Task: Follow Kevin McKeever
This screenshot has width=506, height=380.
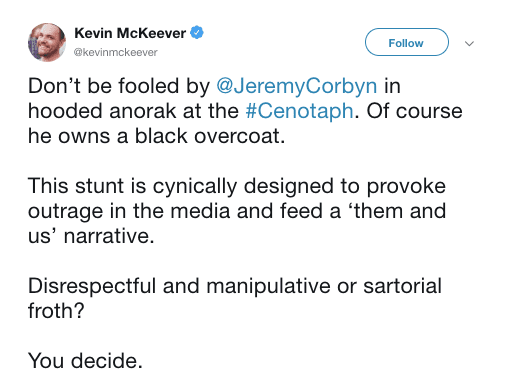Action: tap(407, 42)
